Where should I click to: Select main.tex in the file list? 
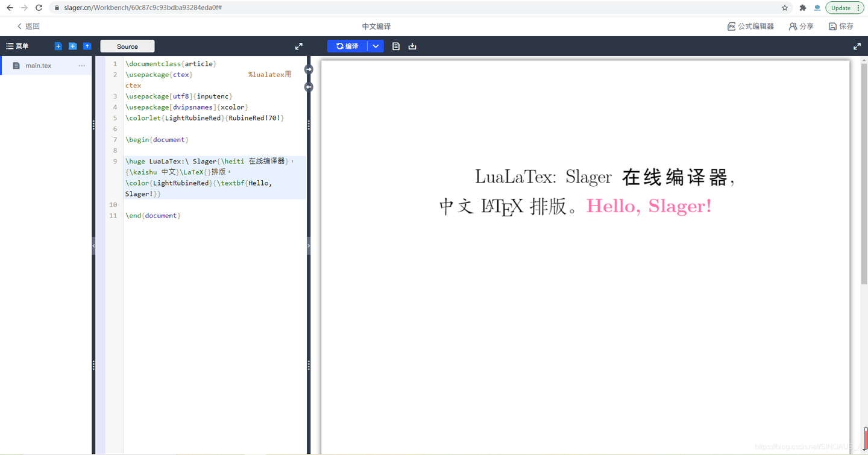[x=39, y=65]
